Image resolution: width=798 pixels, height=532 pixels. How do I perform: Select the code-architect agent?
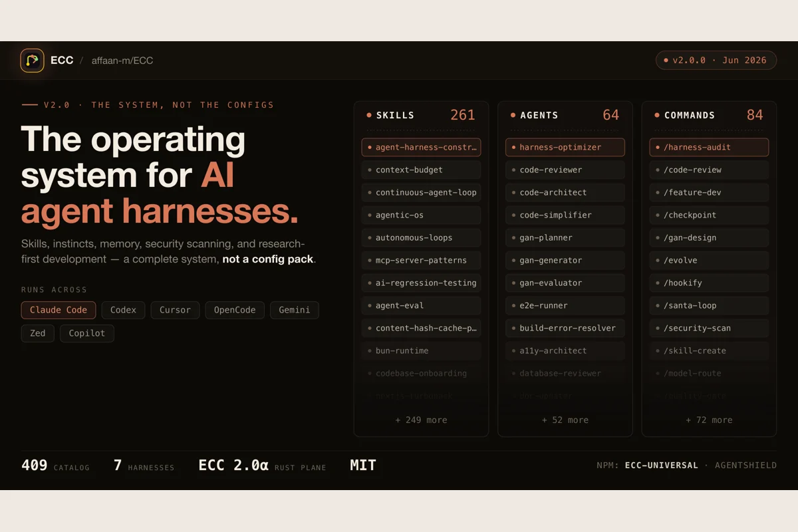click(x=565, y=192)
